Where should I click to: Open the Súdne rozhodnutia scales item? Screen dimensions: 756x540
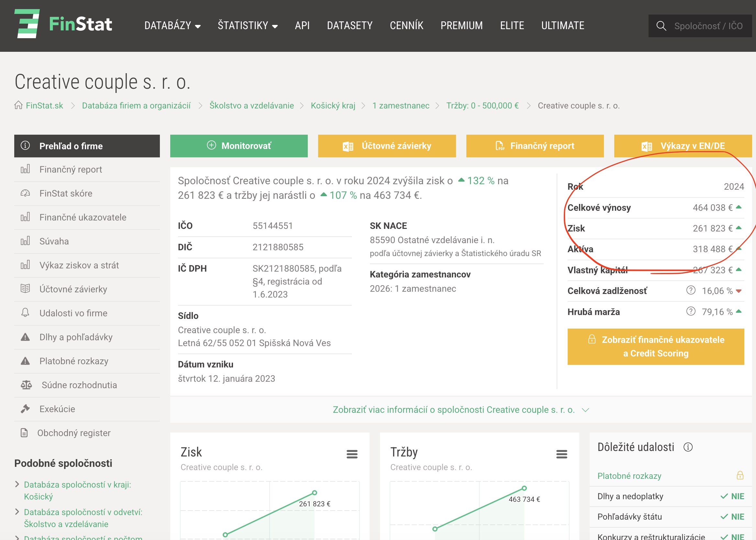79,385
